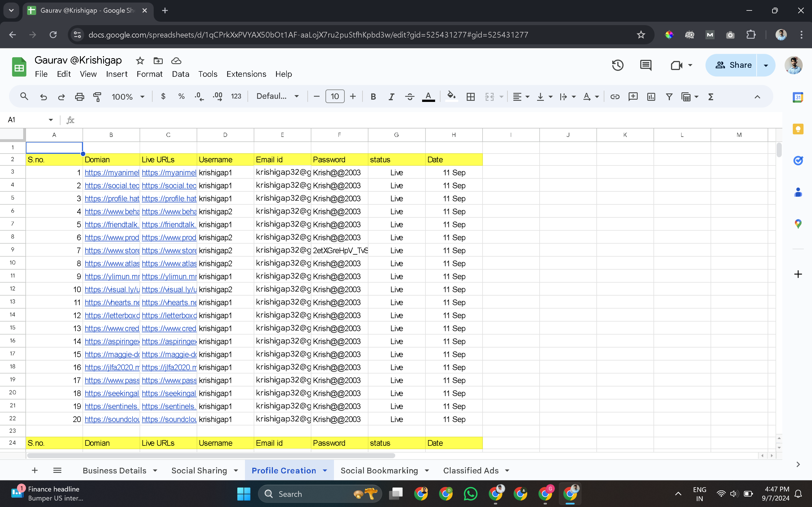The width and height of the screenshot is (812, 507).
Task: Click the paint format icon
Action: [97, 97]
